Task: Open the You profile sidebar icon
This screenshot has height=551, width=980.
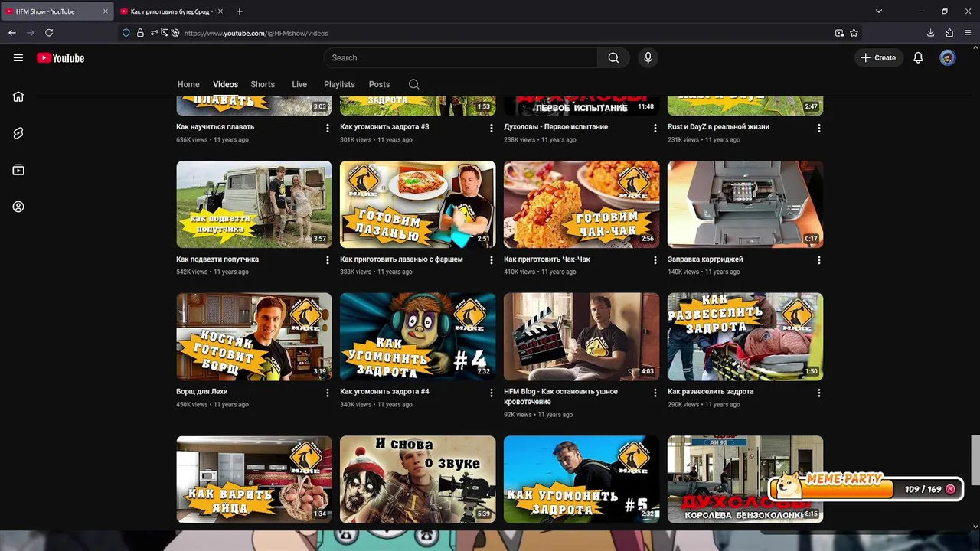Action: tap(18, 207)
